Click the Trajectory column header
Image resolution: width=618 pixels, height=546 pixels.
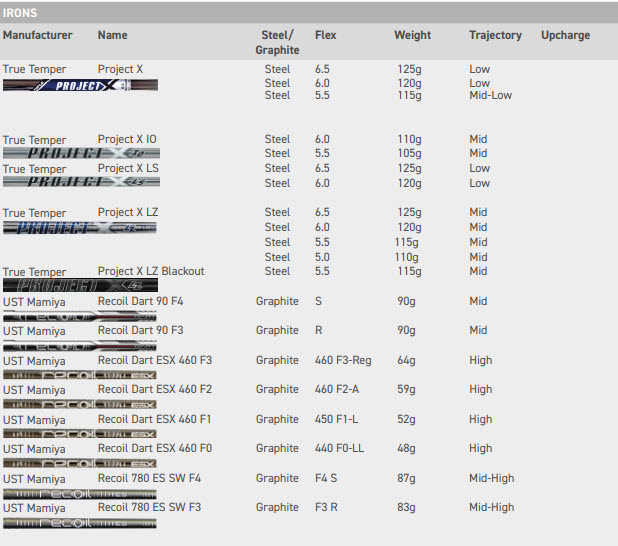pos(495,35)
